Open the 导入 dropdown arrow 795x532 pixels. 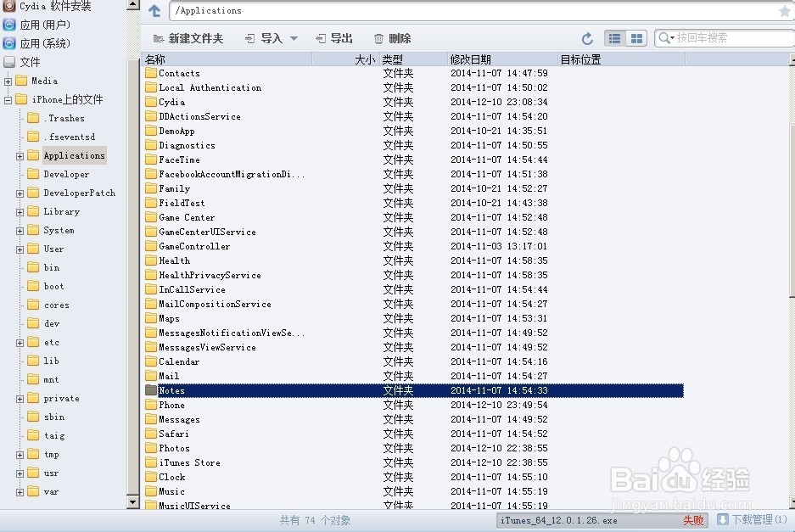pos(294,38)
